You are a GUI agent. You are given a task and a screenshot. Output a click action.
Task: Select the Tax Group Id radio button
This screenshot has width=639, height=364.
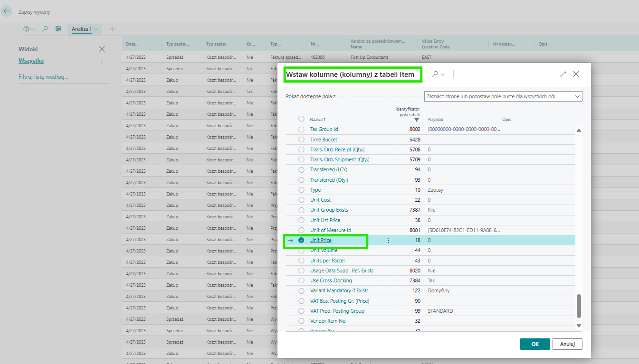click(301, 129)
